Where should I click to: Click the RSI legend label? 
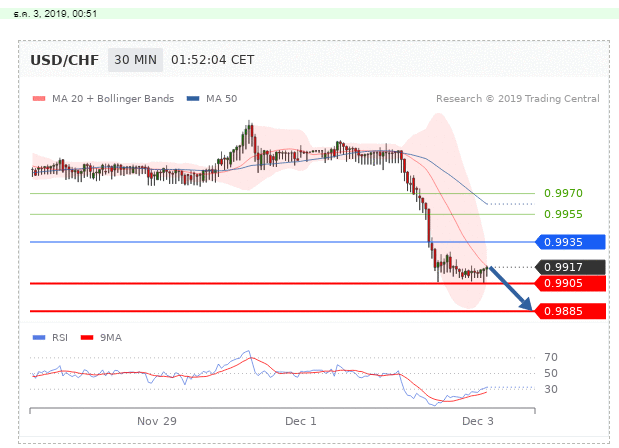click(60, 338)
